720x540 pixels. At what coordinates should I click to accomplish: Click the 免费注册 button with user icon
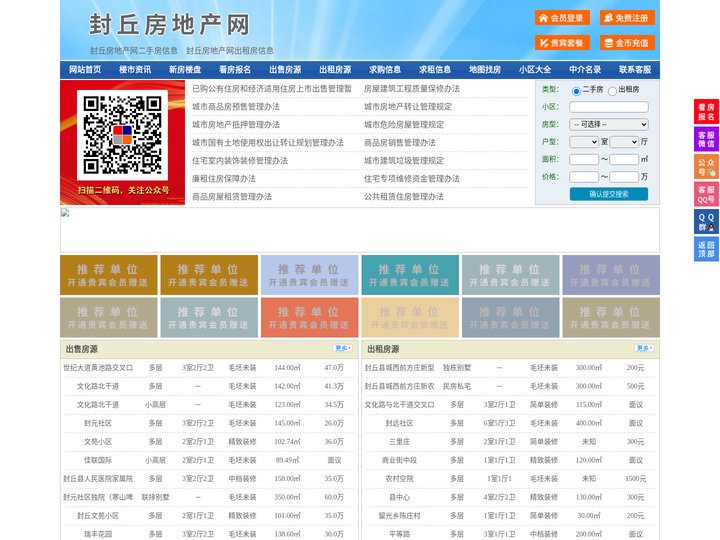[627, 18]
